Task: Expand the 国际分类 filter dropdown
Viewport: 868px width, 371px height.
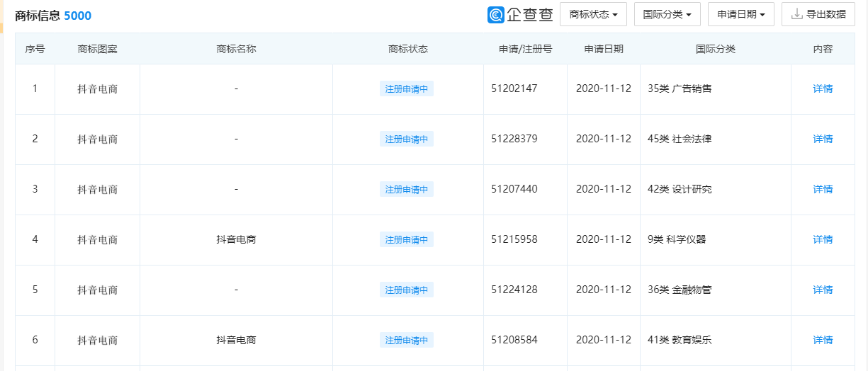Action: [667, 14]
